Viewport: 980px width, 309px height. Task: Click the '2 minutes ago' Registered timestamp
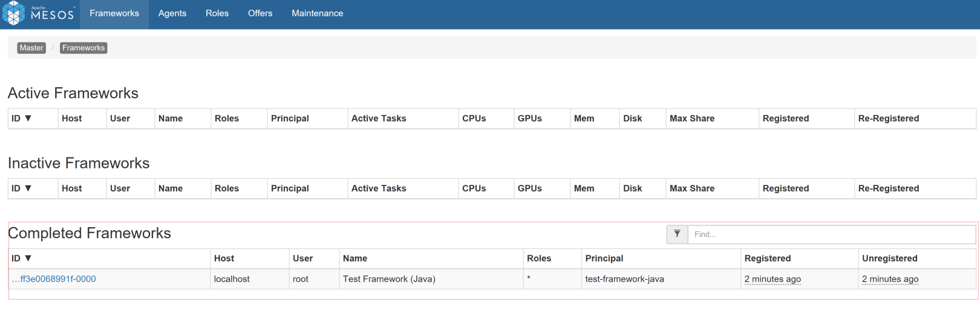tap(773, 279)
